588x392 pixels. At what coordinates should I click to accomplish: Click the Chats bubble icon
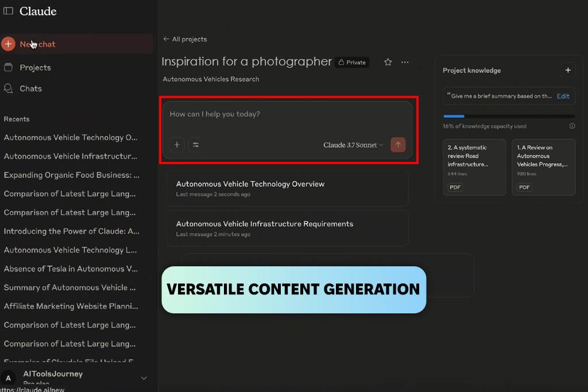pos(8,88)
